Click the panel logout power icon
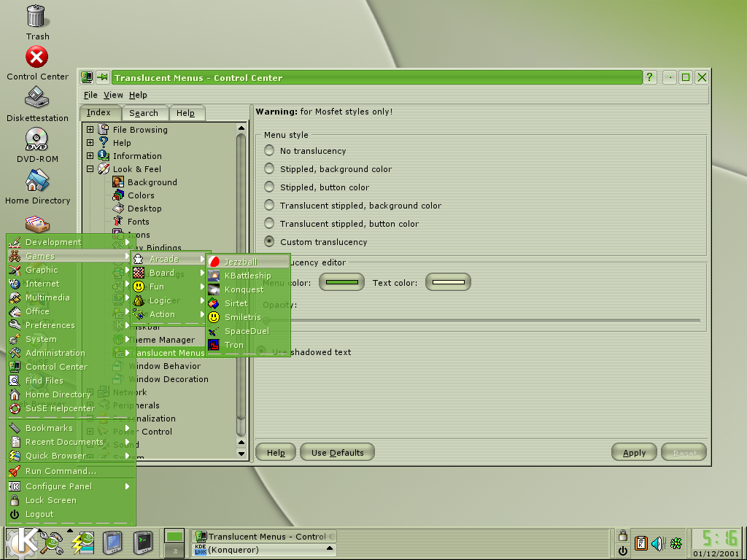The height and width of the screenshot is (560, 747). point(623,551)
